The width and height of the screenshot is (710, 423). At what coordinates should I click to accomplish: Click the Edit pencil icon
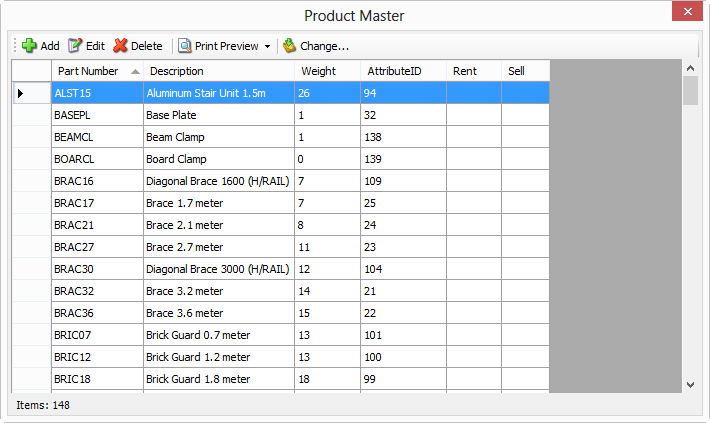[x=75, y=46]
